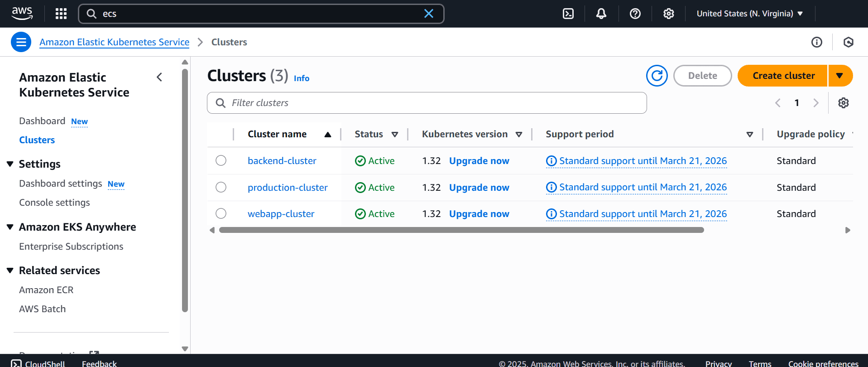Open backend-cluster standard support link
Image resolution: width=868 pixels, height=367 pixels.
[643, 161]
